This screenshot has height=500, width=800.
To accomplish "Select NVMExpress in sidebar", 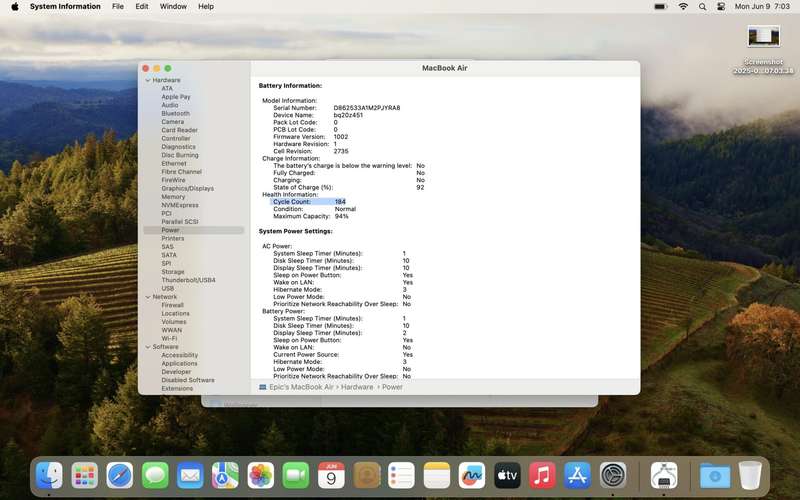I will point(180,205).
